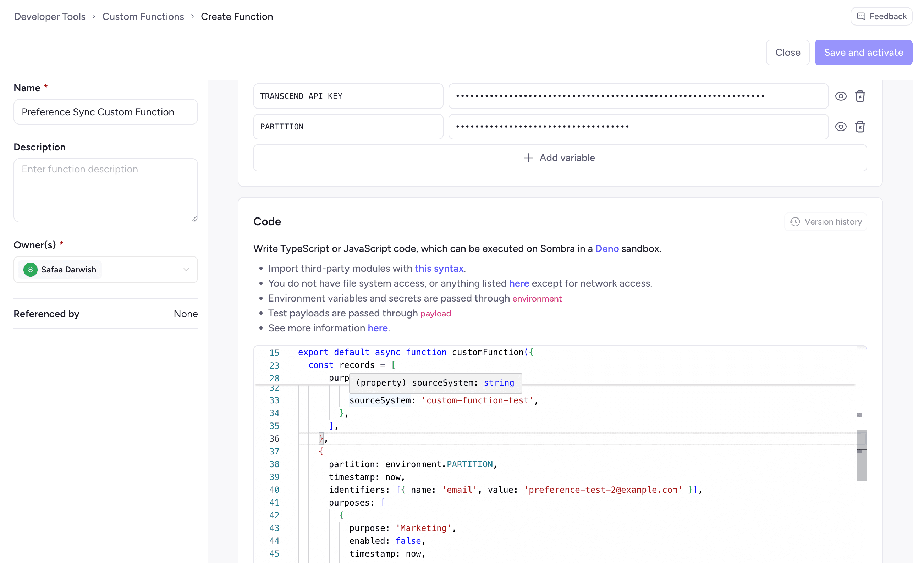The height and width of the screenshot is (569, 924).
Task: Open Version history clock icon
Action: click(794, 222)
